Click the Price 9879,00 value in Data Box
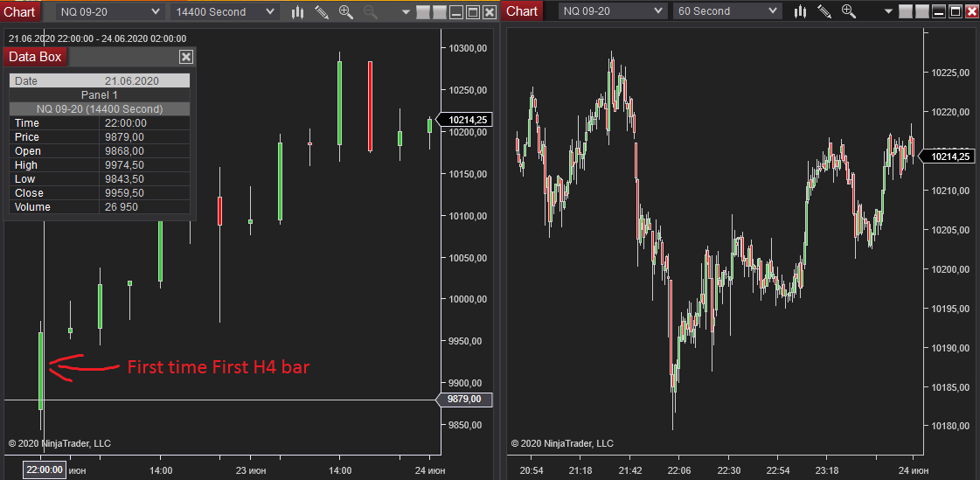The height and width of the screenshot is (480, 980). tap(124, 137)
